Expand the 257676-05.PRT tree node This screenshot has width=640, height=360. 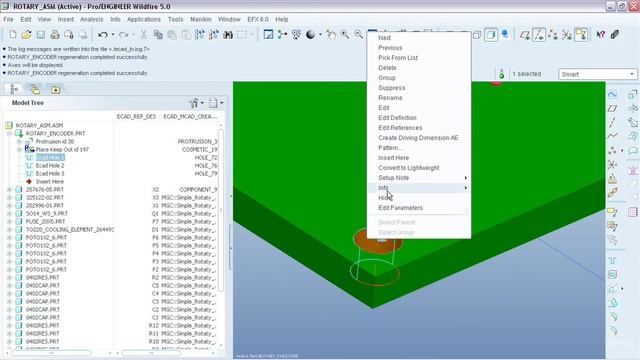point(9,189)
